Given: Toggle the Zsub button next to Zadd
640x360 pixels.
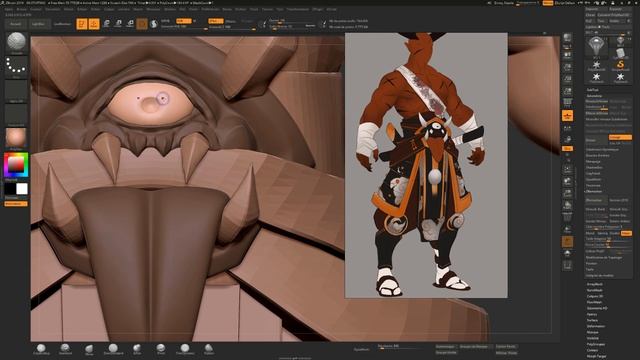Looking at the screenshot, I should point(231,21).
